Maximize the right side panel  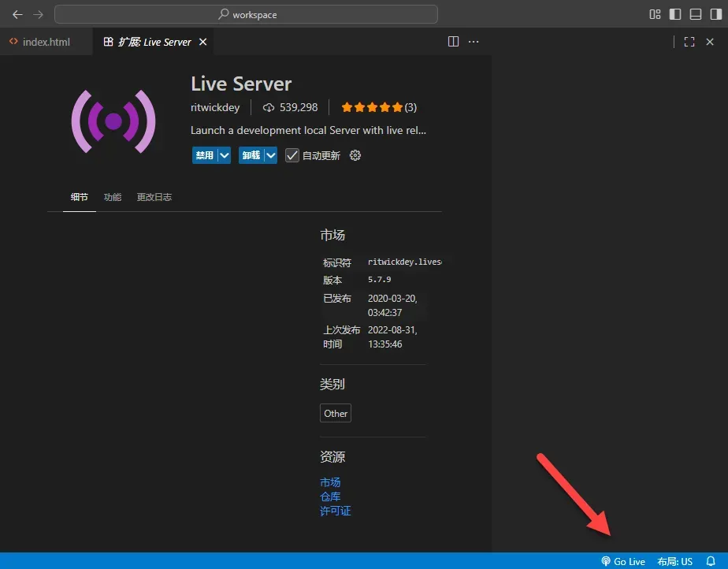click(689, 42)
